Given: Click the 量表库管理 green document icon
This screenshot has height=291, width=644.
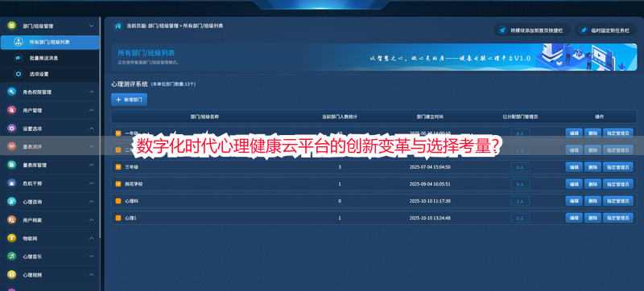Looking at the screenshot, I should point(11,165).
